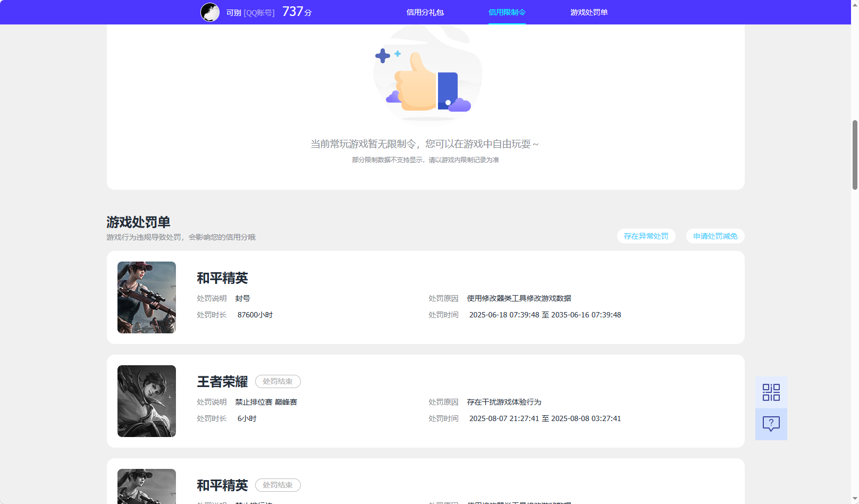Image resolution: width=859 pixels, height=504 pixels.
Task: Click the 申请处罚减免 button
Action: (715, 236)
